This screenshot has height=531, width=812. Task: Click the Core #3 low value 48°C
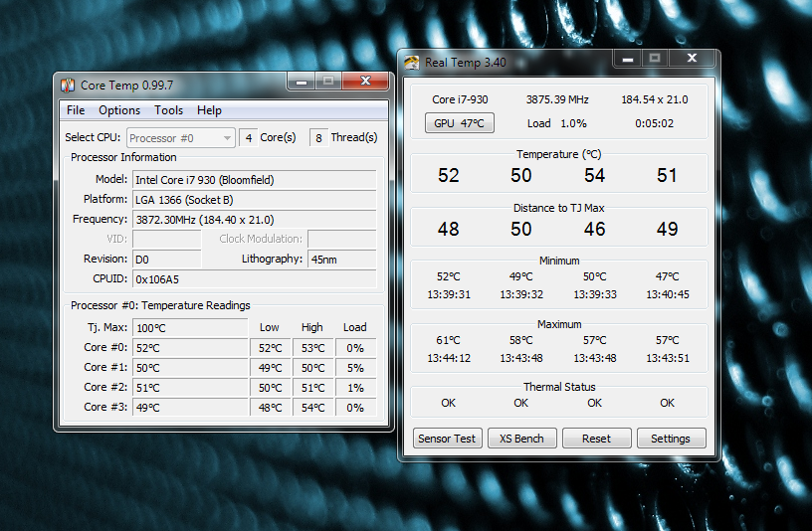[271, 408]
